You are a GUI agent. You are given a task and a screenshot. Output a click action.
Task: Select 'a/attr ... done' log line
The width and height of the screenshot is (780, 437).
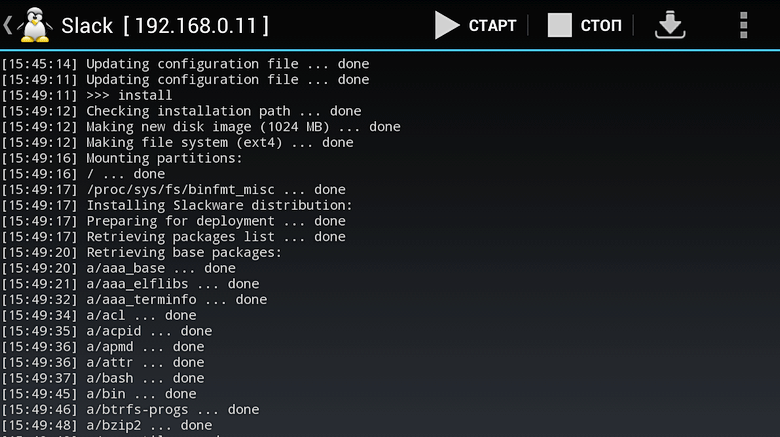click(102, 362)
